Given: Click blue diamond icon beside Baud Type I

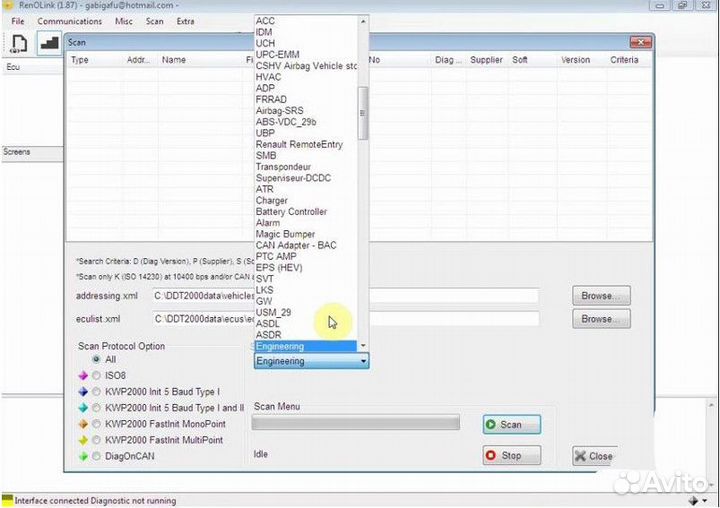Looking at the screenshot, I should (x=83, y=392).
